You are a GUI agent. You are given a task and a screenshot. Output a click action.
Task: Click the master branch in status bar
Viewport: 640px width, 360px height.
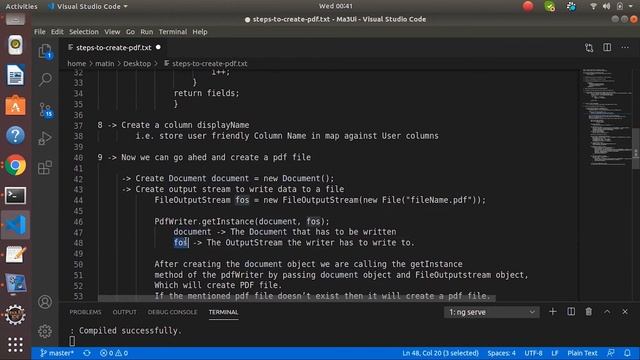[x=57, y=353]
